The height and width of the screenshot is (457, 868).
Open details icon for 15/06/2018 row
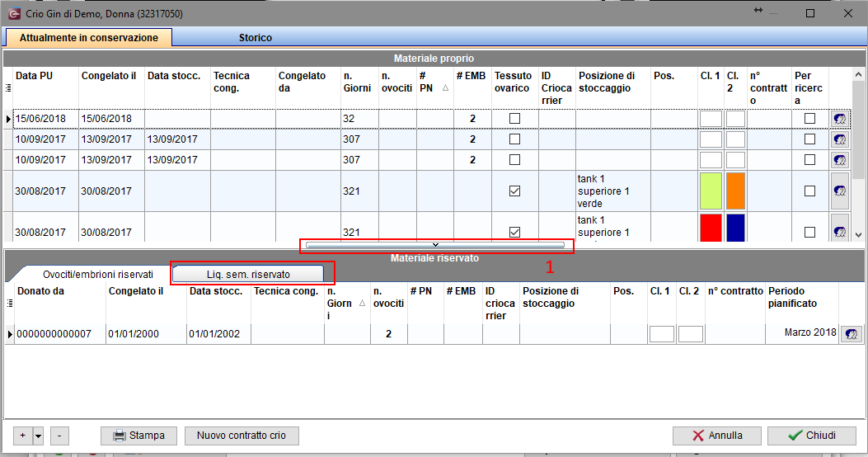839,119
